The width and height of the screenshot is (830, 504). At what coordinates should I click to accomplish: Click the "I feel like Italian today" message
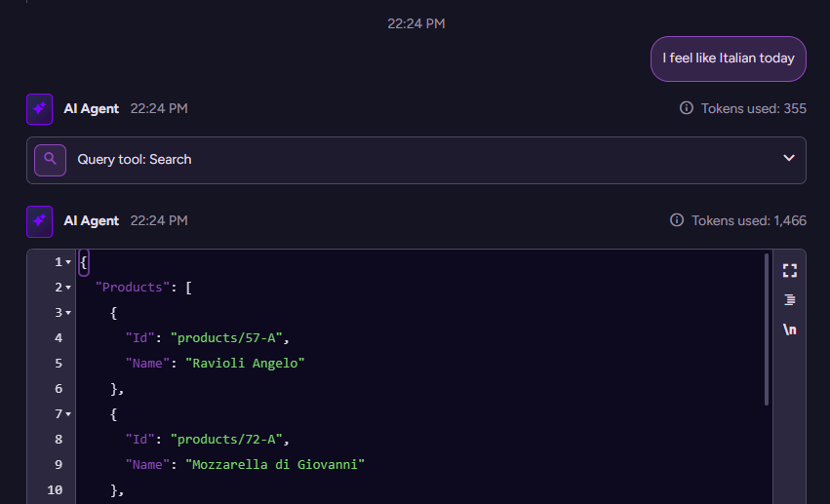728,58
